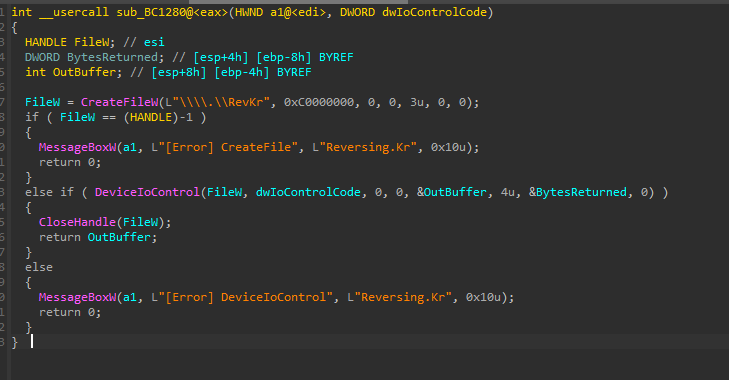Click MessageBoxW on the CreateFile error line
This screenshot has height=380, width=729.
(x=78, y=147)
